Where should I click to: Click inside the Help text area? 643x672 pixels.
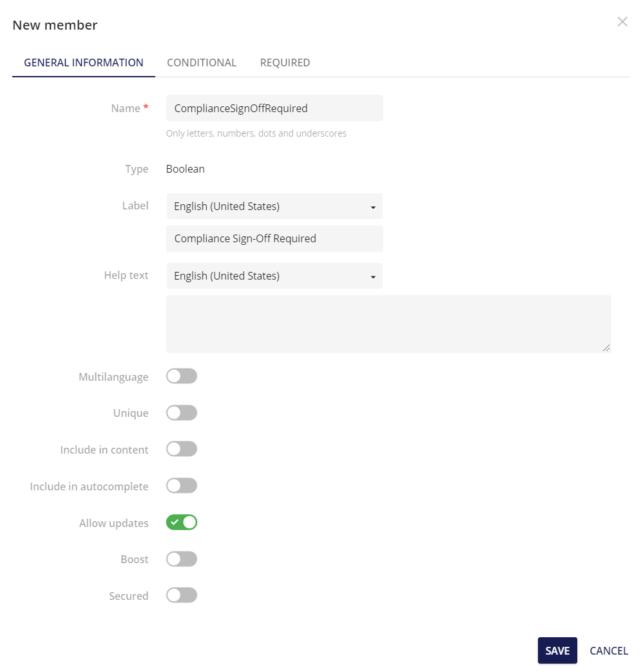click(x=387, y=322)
